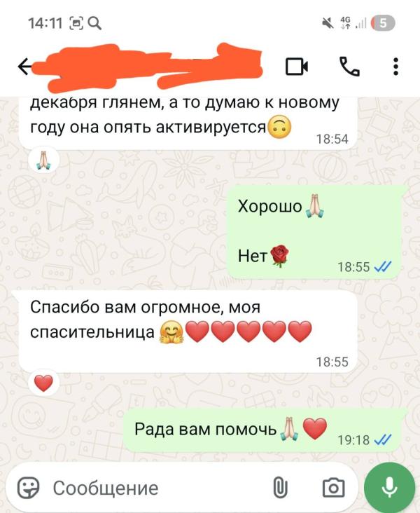Open the emoji sticker picker
The image size is (420, 513).
click(29, 488)
